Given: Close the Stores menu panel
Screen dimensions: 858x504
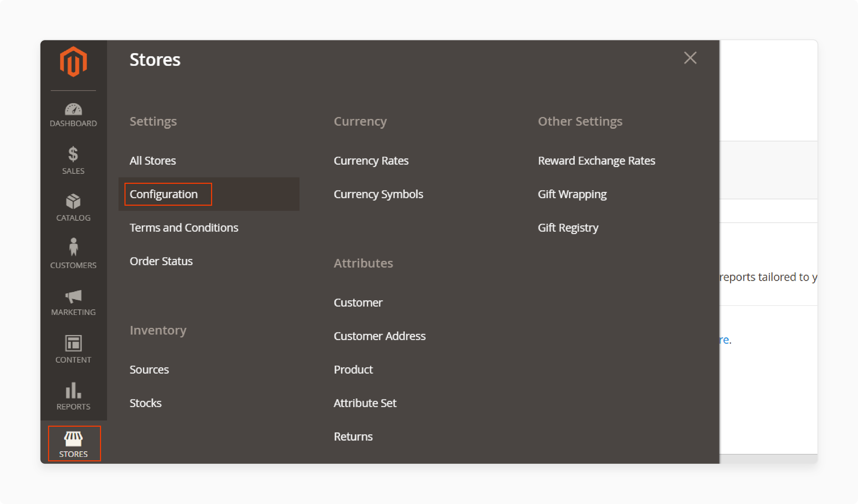Looking at the screenshot, I should 690,58.
